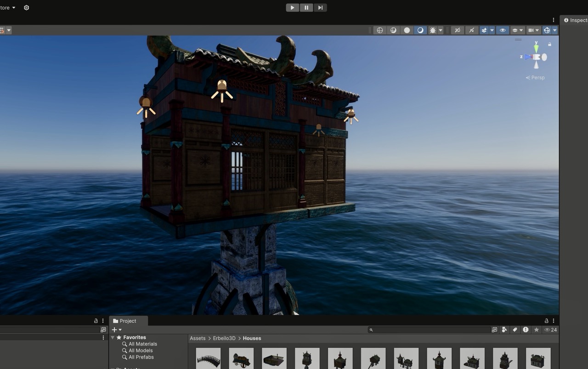This screenshot has height=369, width=588.
Task: Select the Unlit draw mode circle icon
Action: click(x=407, y=30)
